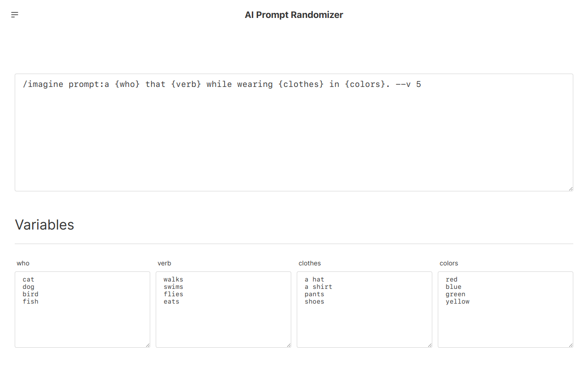Focus the who variable textarea empty area
The width and height of the screenshot is (588, 368).
(x=83, y=327)
